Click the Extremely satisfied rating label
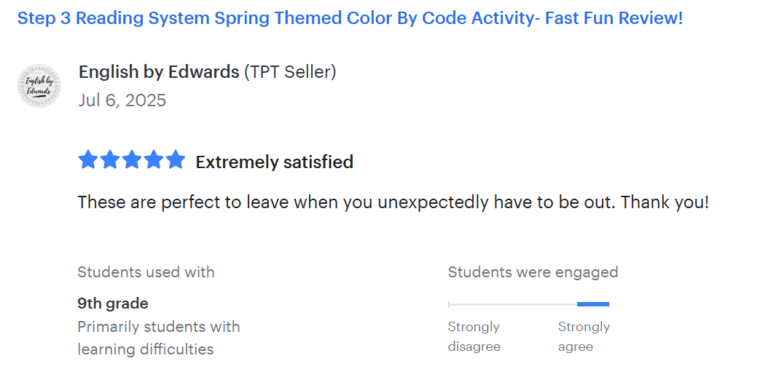 [274, 162]
